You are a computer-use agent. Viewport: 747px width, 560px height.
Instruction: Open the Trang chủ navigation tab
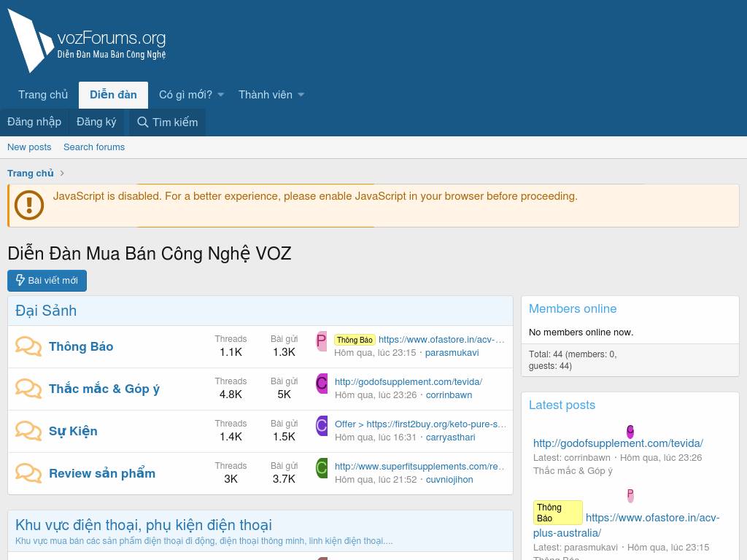point(43,95)
